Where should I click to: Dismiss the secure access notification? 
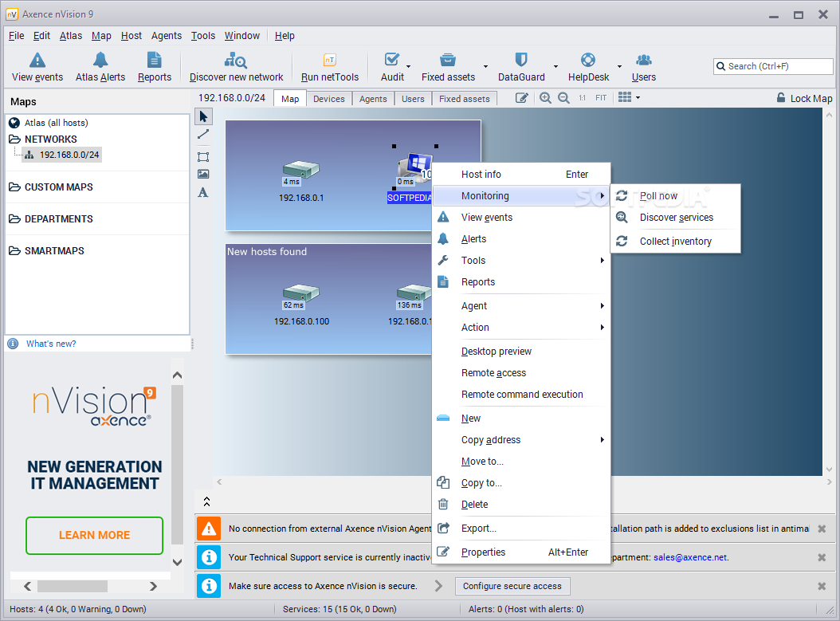point(821,586)
